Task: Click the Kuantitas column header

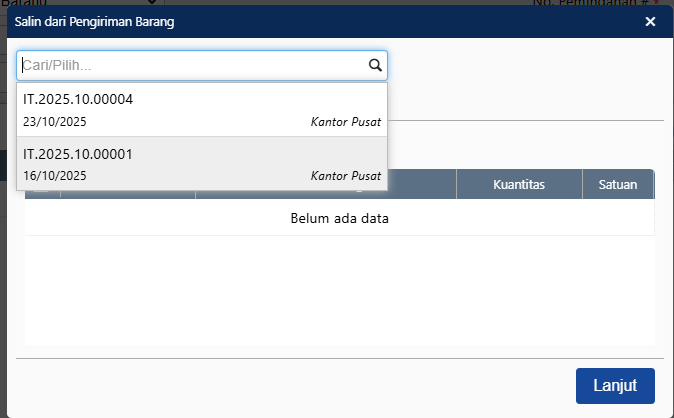Action: [519, 184]
